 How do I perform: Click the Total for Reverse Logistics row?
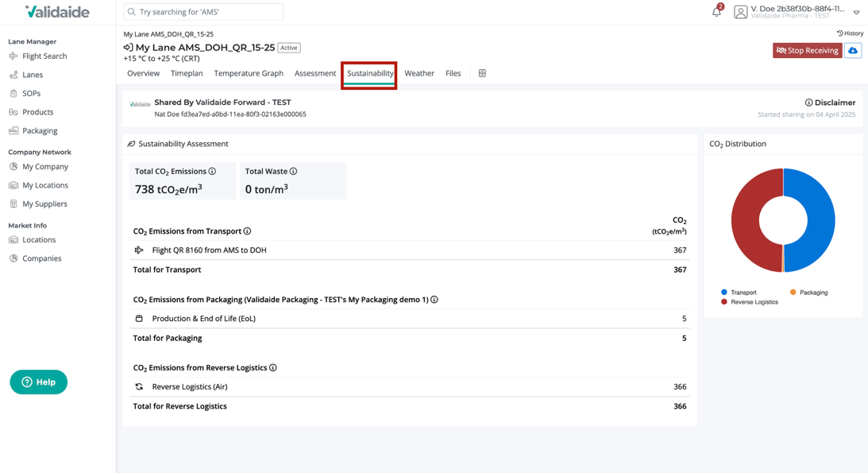click(410, 406)
